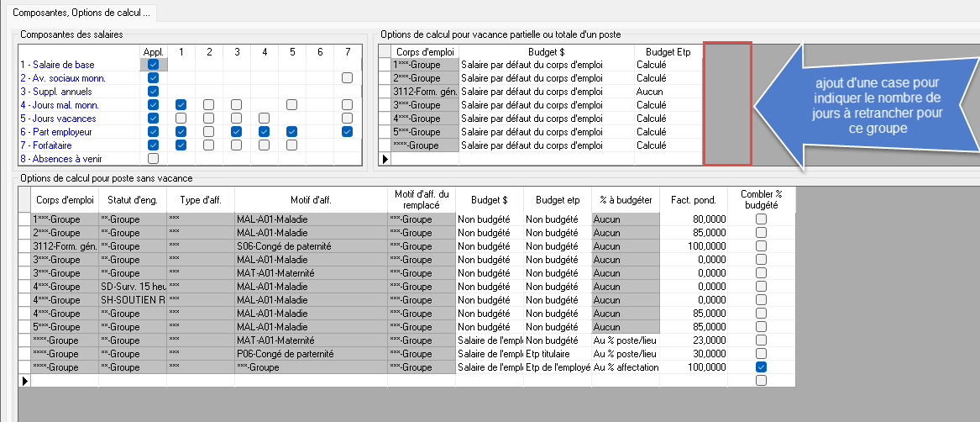Select the P06-Congé de paternité cell
The height and width of the screenshot is (422, 980).
[310, 354]
